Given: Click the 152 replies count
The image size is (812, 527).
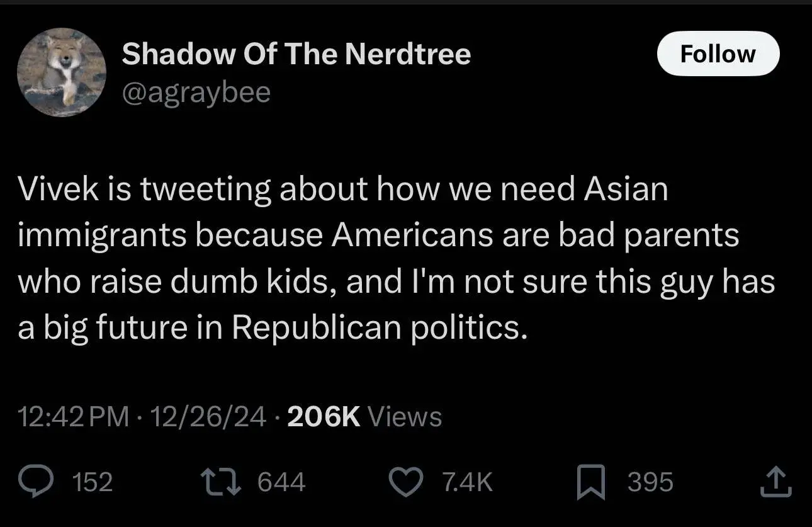Looking at the screenshot, I should point(93,482).
